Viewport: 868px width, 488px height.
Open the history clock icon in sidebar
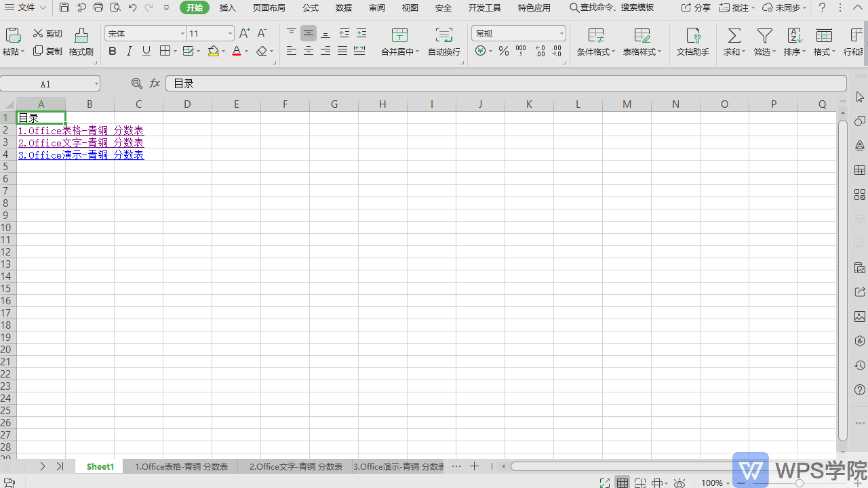(860, 365)
